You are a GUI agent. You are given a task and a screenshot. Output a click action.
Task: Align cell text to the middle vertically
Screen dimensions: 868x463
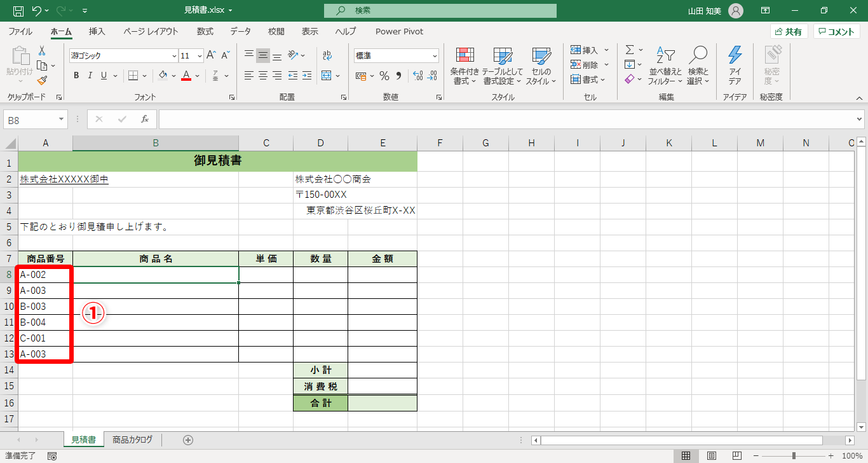(x=263, y=55)
